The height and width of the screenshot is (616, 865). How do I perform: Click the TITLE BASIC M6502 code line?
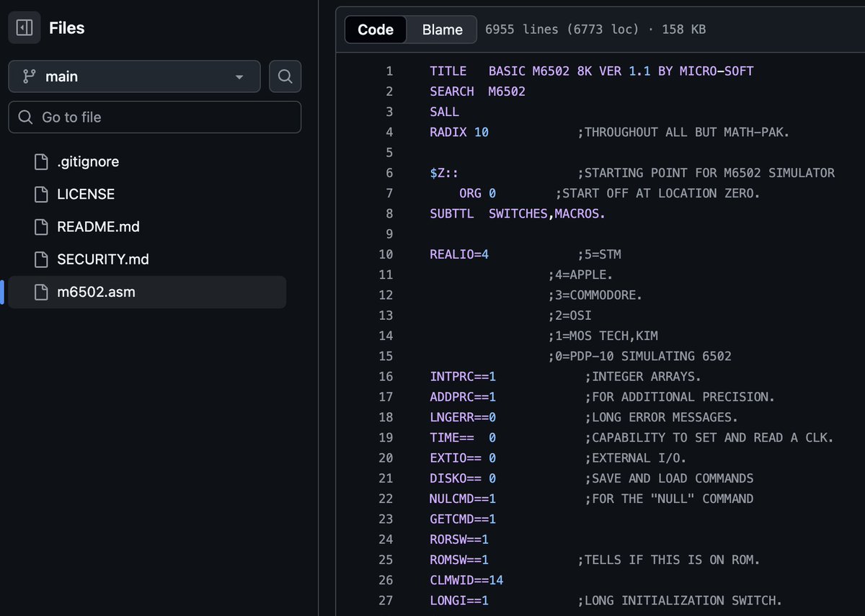(x=591, y=71)
